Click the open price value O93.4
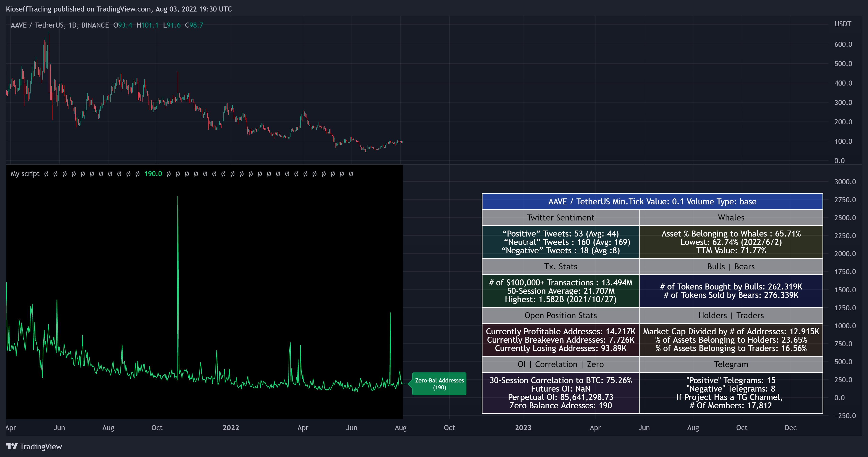 pos(123,25)
